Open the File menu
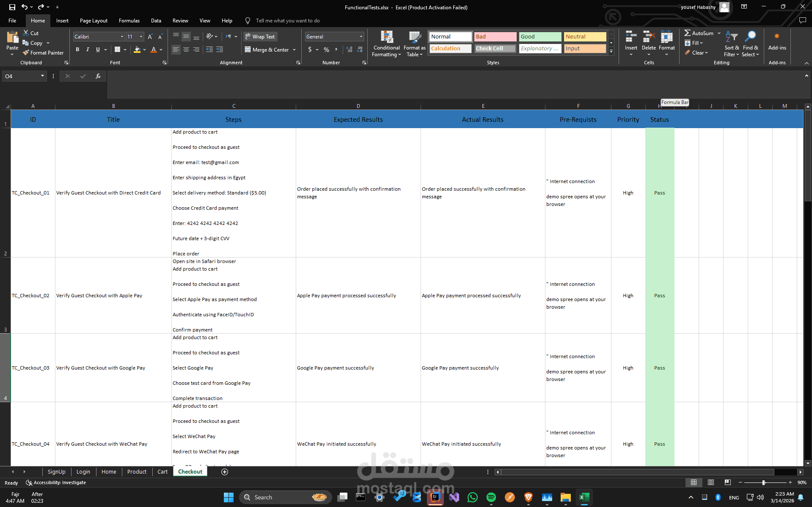This screenshot has width=812, height=507. 12,20
